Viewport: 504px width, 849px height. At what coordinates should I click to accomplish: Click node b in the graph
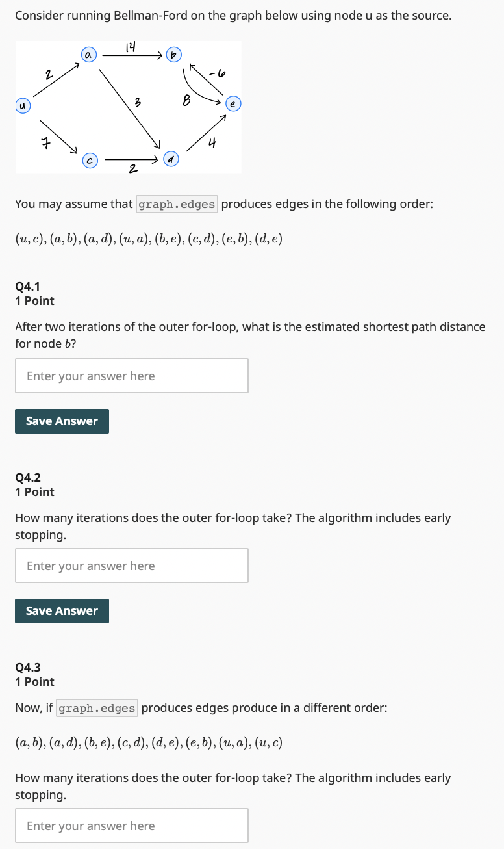[173, 55]
